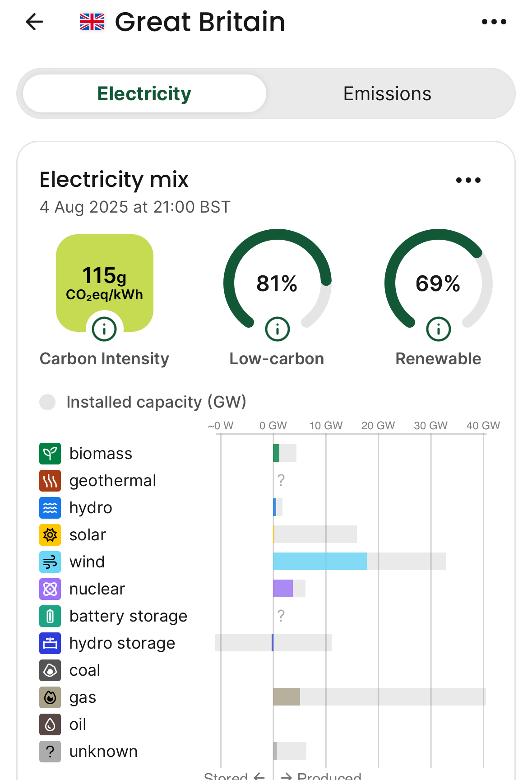The width and height of the screenshot is (532, 780).
Task: Tap the biomass leaf icon
Action: (50, 454)
